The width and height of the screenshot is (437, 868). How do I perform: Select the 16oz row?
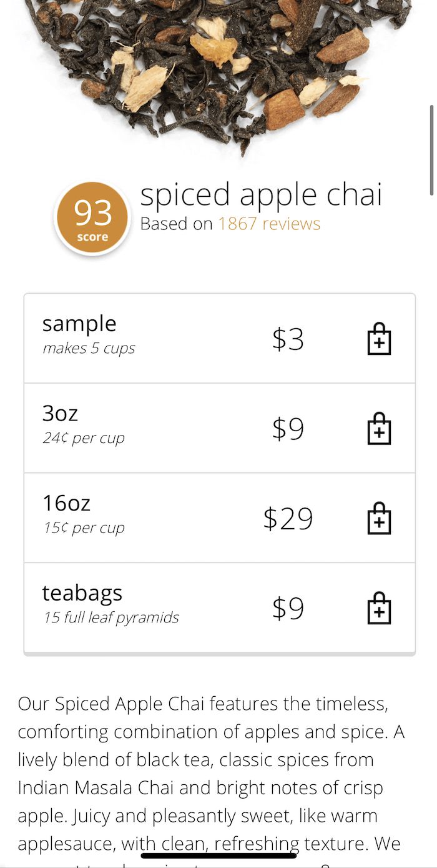pos(220,518)
